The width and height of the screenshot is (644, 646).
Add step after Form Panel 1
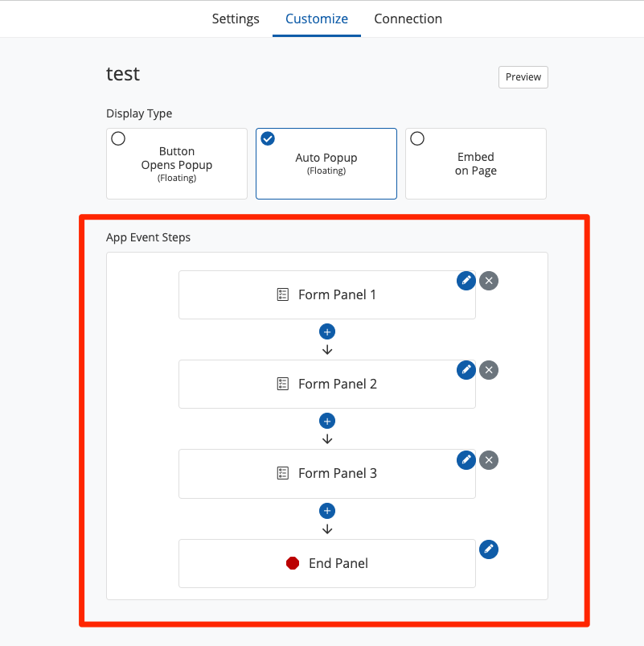click(x=327, y=331)
